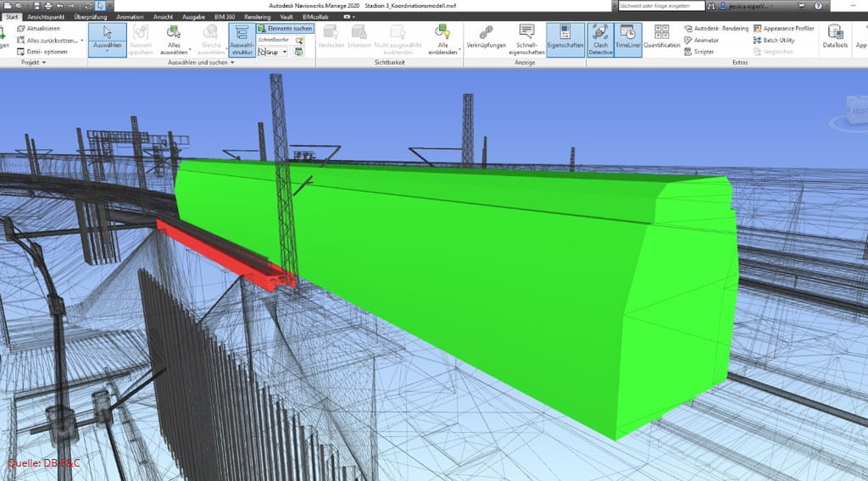This screenshot has width=868, height=481.
Task: Click the sets icon beside Grup
Action: [299, 52]
